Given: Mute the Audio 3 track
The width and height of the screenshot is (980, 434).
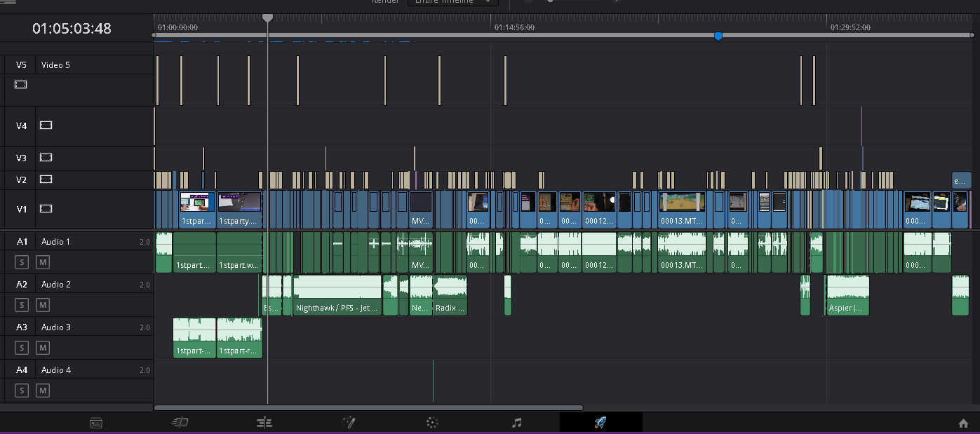Looking at the screenshot, I should tap(43, 348).
